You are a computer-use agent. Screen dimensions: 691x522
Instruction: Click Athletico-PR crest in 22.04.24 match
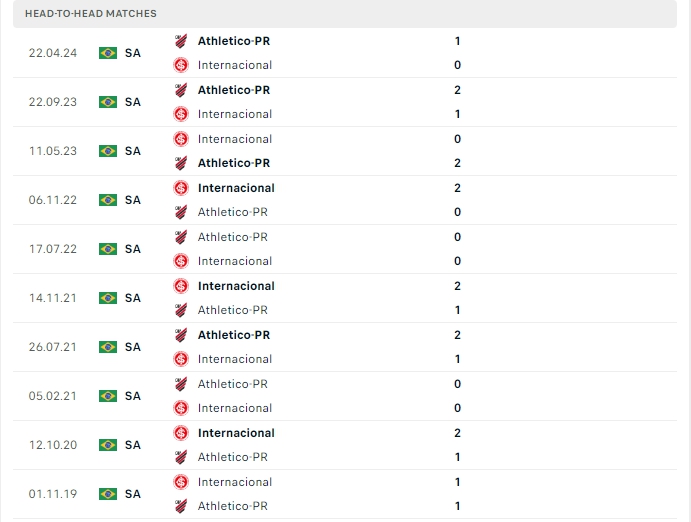[x=181, y=41]
